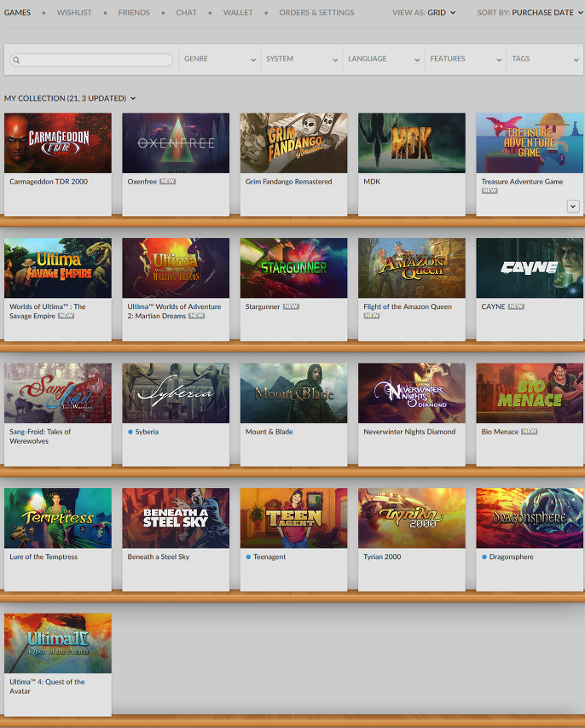Image resolution: width=585 pixels, height=728 pixels.
Task: Click 'Grim Fandango Remastered' title text
Action: pos(288,182)
